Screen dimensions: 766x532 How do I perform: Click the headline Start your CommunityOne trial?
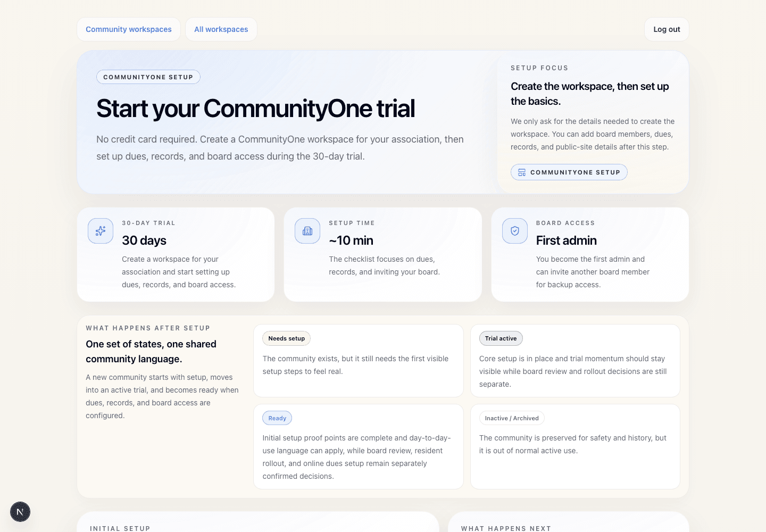point(255,109)
